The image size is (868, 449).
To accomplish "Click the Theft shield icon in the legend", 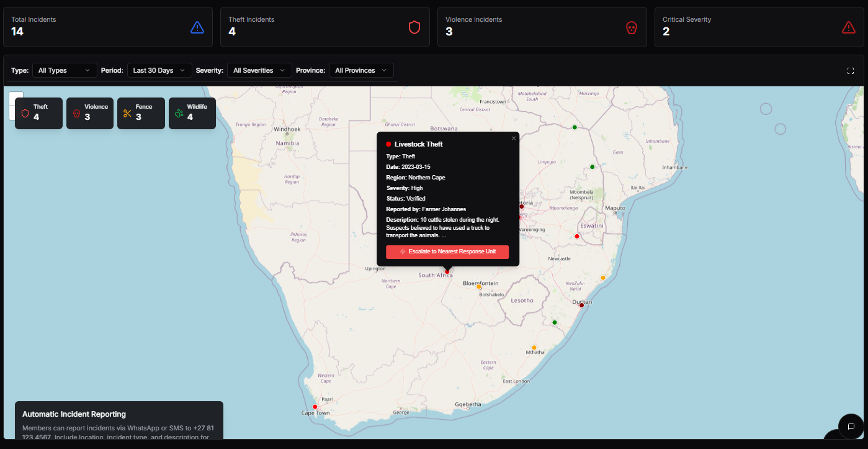I will (25, 114).
